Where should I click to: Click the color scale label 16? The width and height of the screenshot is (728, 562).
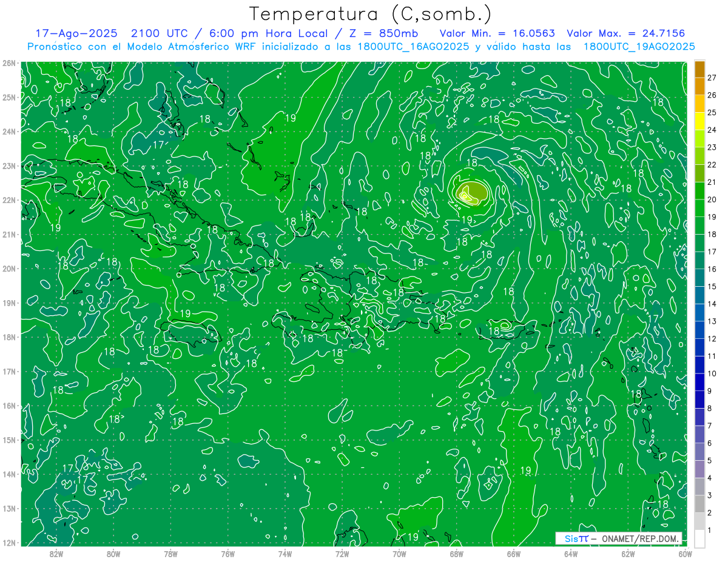[712, 269]
